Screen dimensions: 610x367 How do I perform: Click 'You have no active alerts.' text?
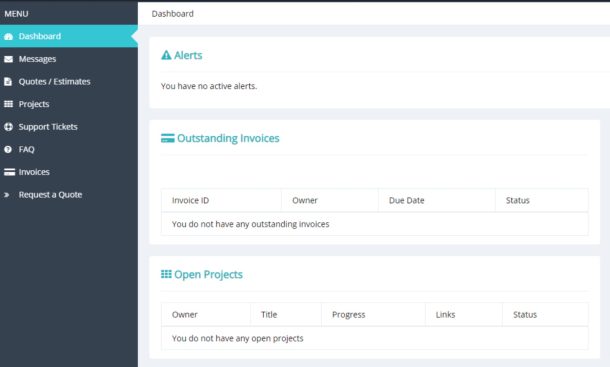[209, 86]
